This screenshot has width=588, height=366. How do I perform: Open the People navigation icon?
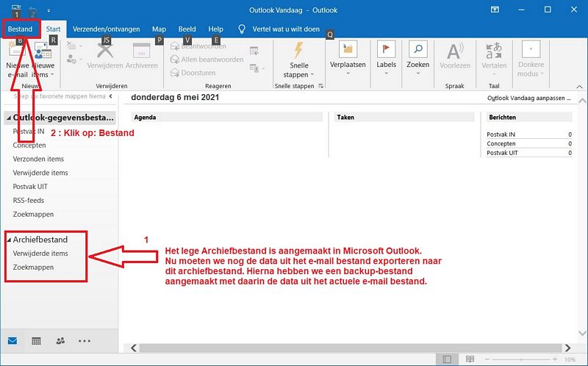point(60,341)
